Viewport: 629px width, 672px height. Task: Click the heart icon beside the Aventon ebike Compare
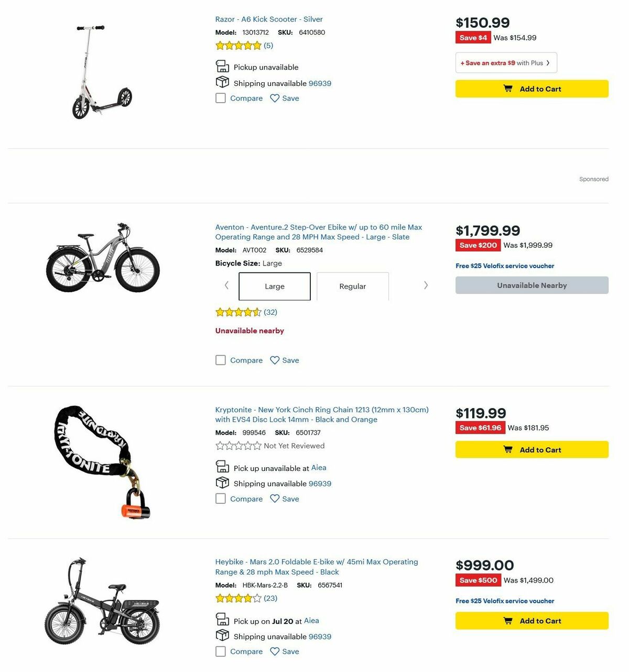[274, 360]
